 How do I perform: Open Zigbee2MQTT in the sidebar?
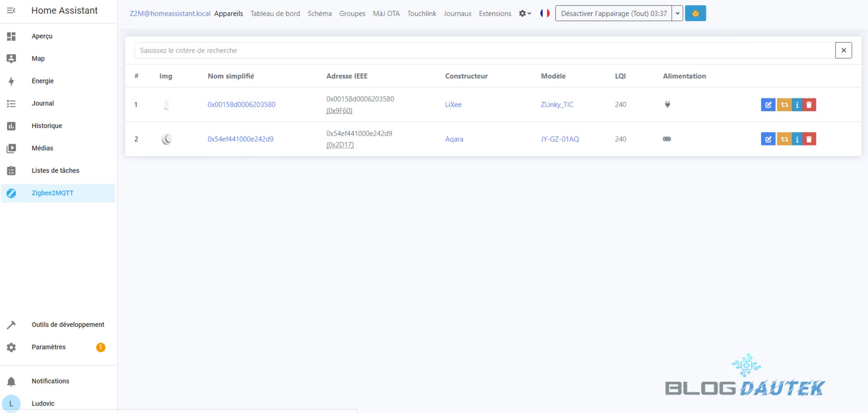tap(52, 193)
